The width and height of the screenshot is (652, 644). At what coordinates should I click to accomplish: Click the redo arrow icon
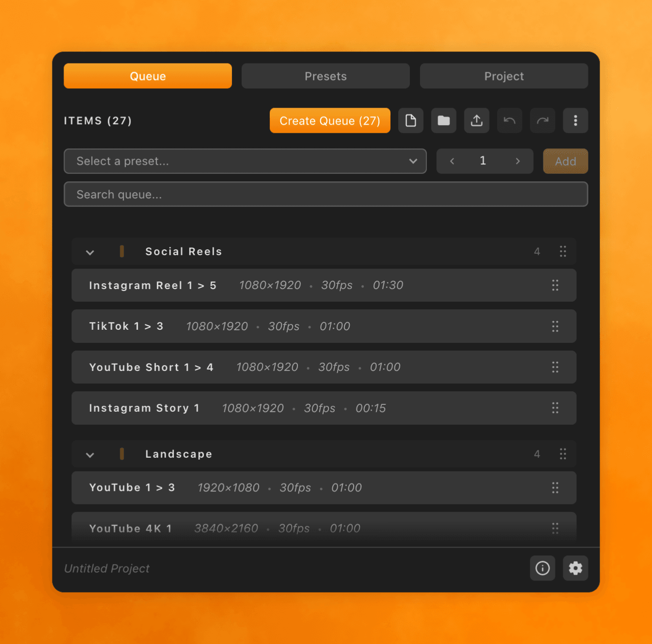point(543,120)
